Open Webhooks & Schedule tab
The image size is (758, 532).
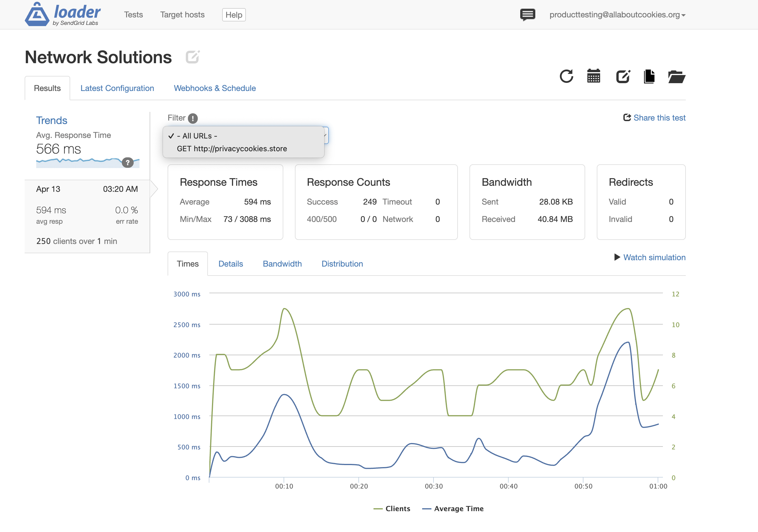(215, 88)
